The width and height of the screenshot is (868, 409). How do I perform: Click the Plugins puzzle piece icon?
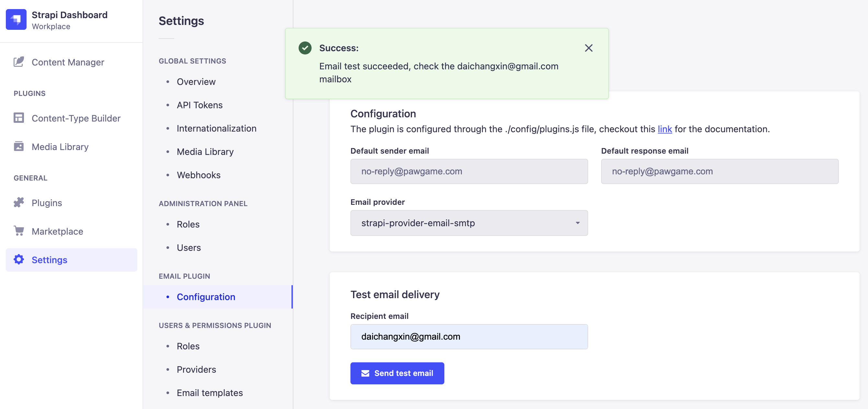18,203
